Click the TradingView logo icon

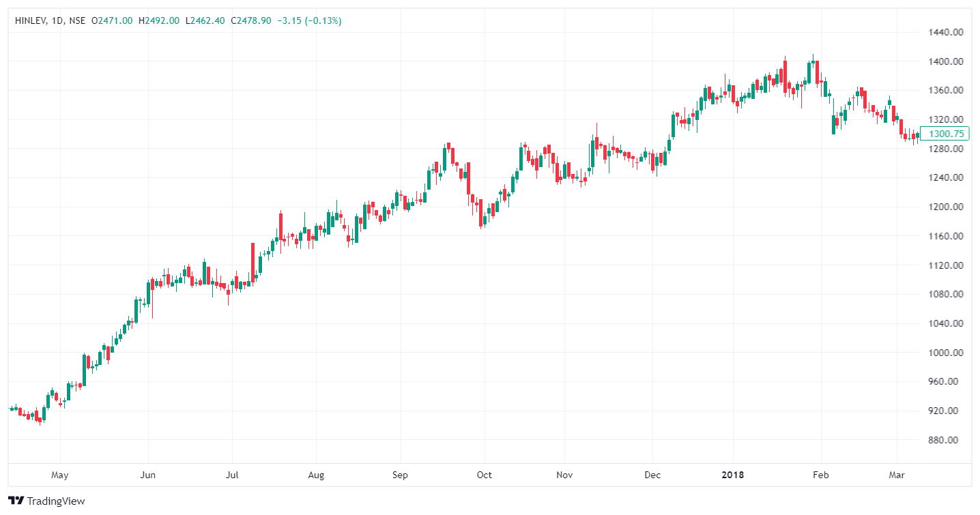tap(16, 501)
